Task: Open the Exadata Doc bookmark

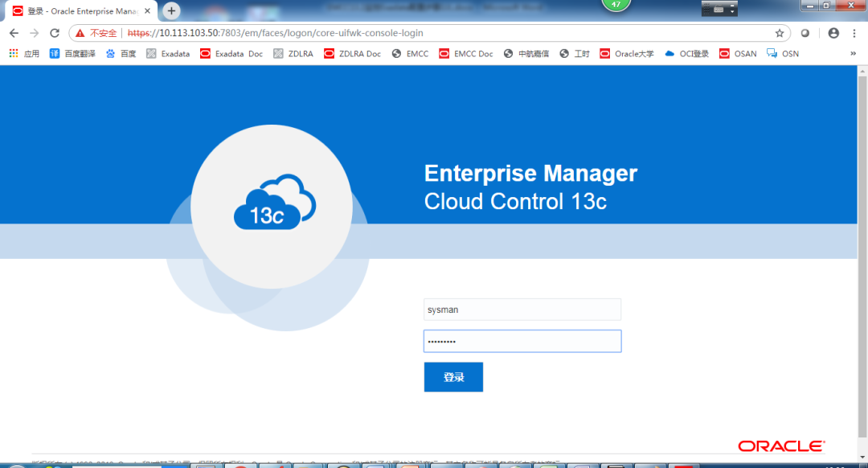Action: (231, 54)
